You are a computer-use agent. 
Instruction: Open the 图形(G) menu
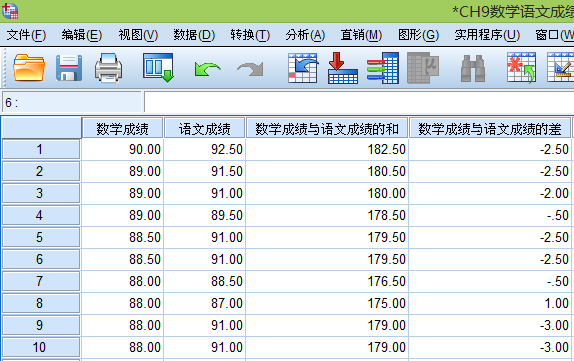click(x=418, y=35)
